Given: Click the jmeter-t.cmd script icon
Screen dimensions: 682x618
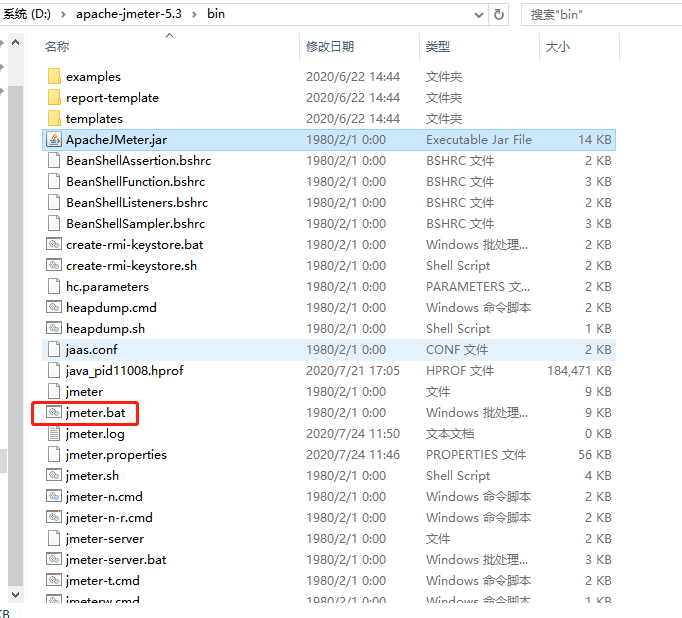Looking at the screenshot, I should 54,581.
